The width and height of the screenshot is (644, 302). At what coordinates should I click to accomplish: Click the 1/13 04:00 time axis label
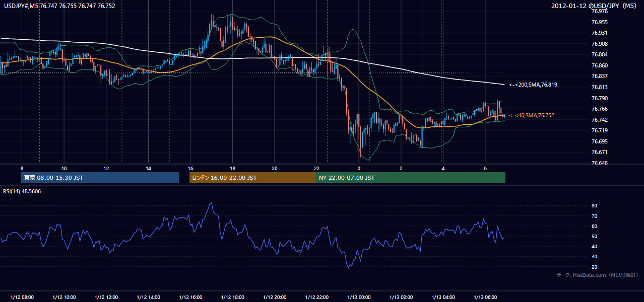click(x=442, y=297)
